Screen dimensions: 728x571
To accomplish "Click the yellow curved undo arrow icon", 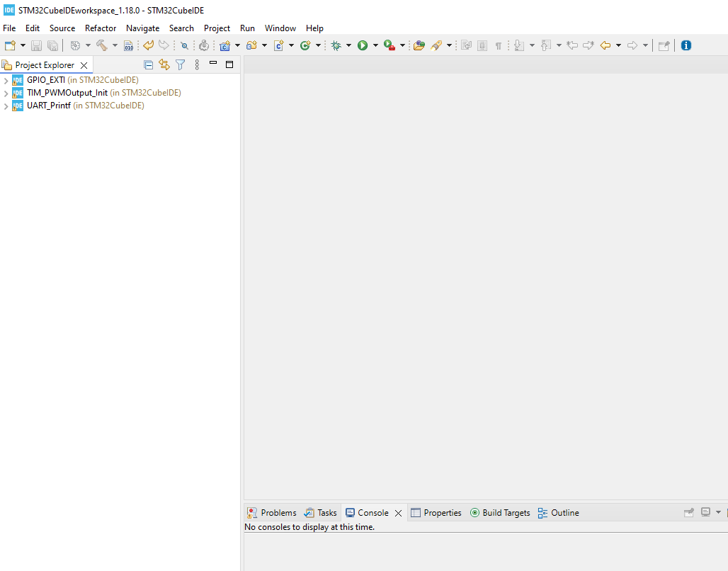I will [x=149, y=45].
